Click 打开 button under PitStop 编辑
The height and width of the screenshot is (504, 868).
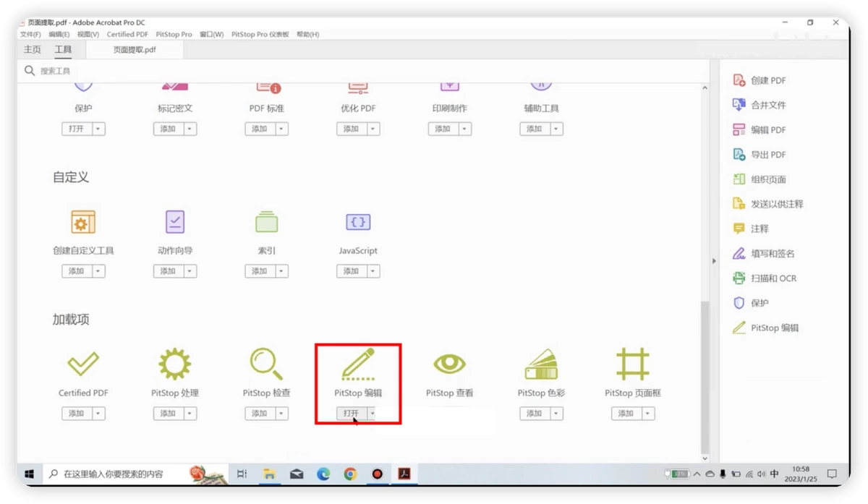pyautogui.click(x=351, y=414)
